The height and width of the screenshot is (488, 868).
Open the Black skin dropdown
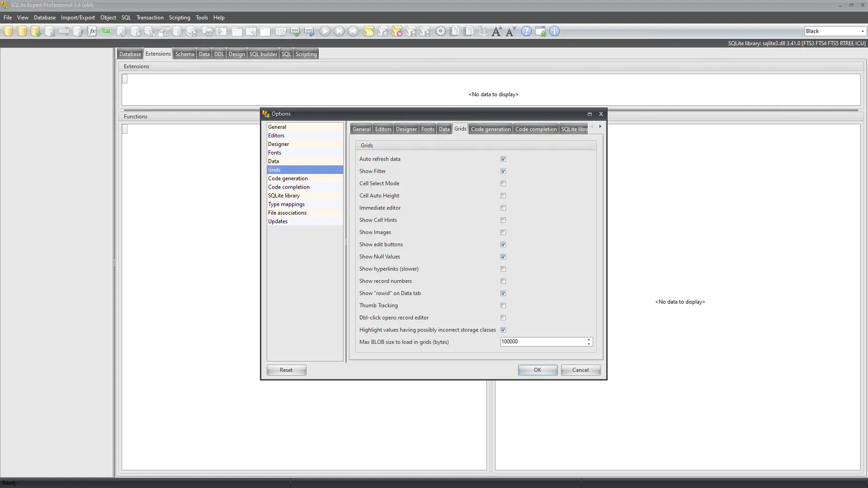[862, 31]
